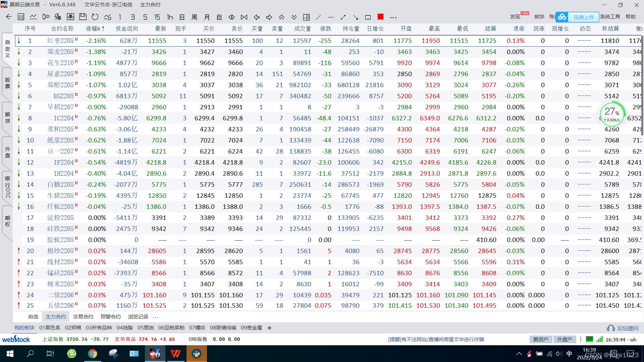The image size is (644, 362).
Task: Select the 3-minute period button
Action: pyautogui.click(x=132, y=17)
